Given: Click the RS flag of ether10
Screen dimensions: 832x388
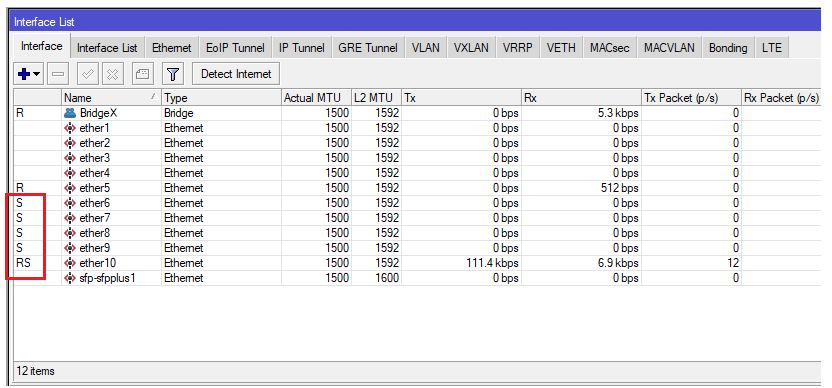Looking at the screenshot, I should click(23, 263).
